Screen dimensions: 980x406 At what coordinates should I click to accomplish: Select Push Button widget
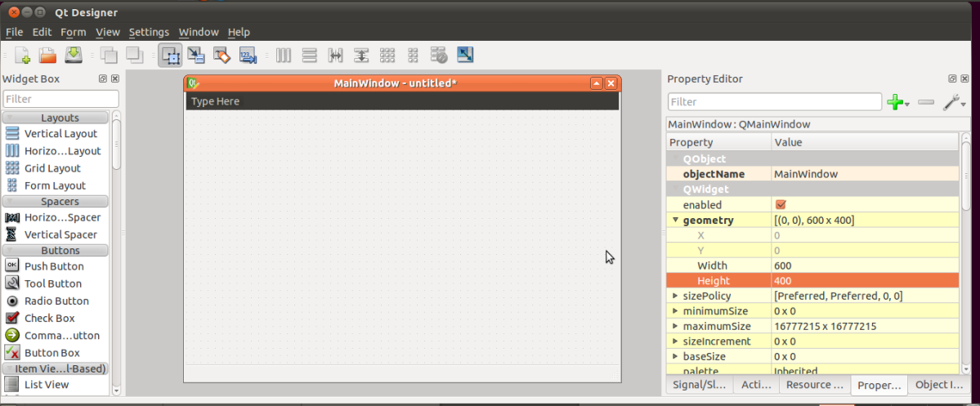(55, 266)
